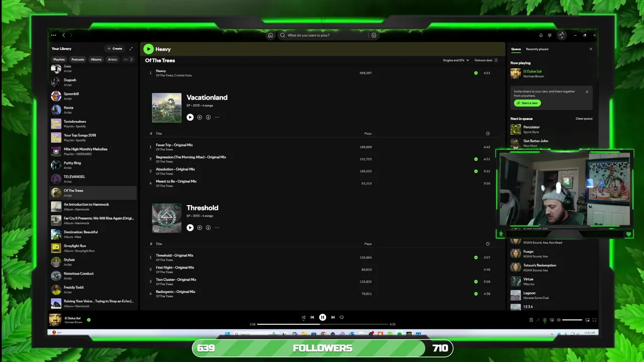Toggle shuffle in the player bar

[x=303, y=317]
